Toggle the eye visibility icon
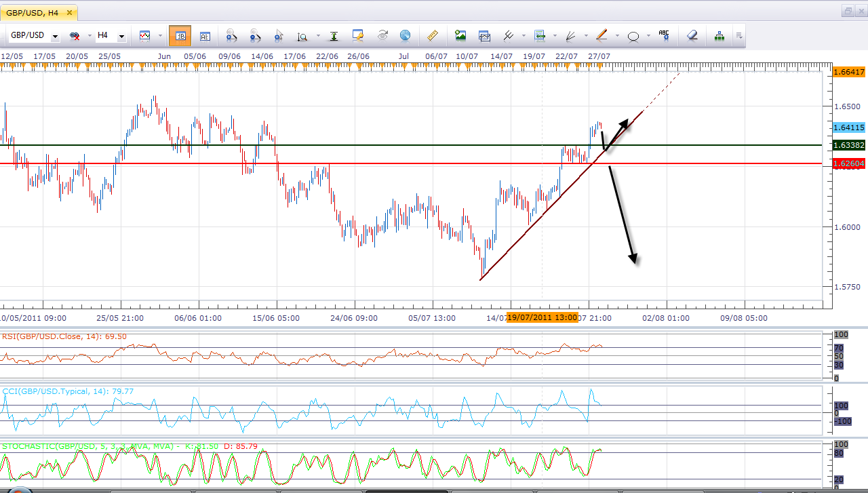The height and width of the screenshot is (493, 868). (382, 35)
